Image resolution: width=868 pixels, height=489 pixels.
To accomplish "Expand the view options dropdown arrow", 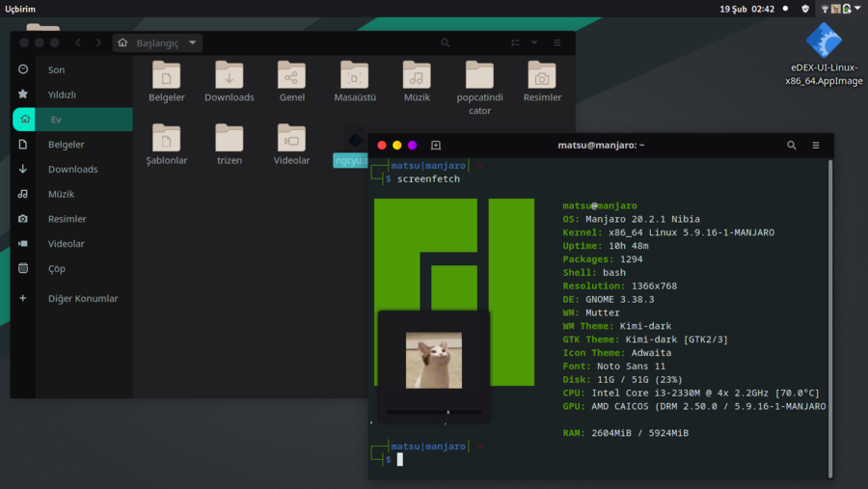I will [x=534, y=43].
